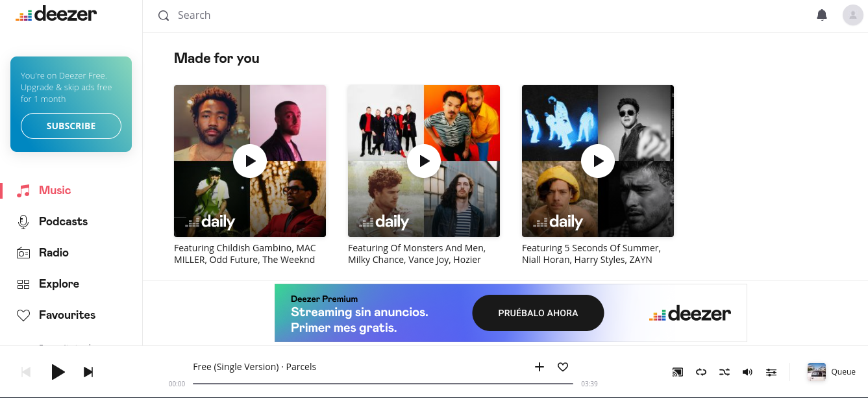Favourite the current track with heart icon
868x398 pixels.
563,367
